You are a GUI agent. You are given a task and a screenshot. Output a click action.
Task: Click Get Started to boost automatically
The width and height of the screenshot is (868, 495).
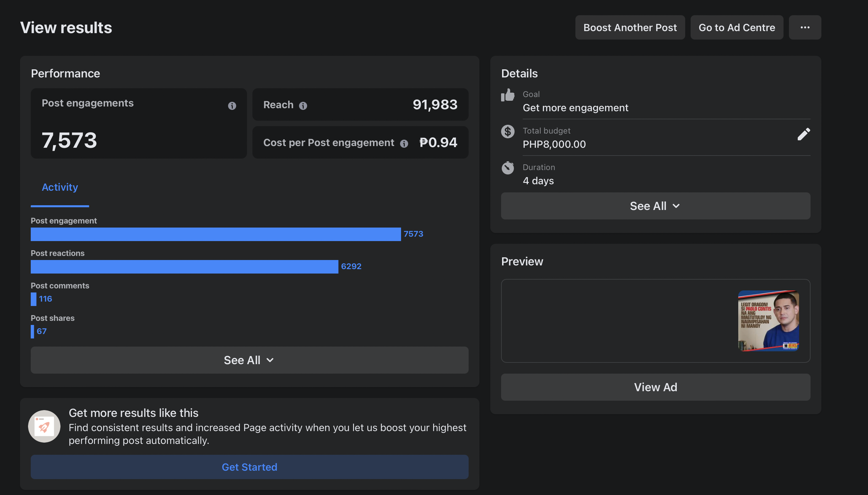[x=249, y=467]
